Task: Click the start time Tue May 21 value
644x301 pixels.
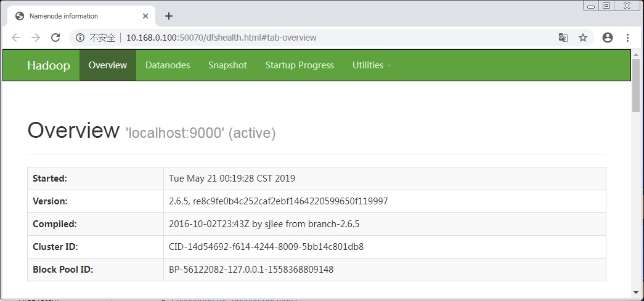Action: [x=232, y=179]
